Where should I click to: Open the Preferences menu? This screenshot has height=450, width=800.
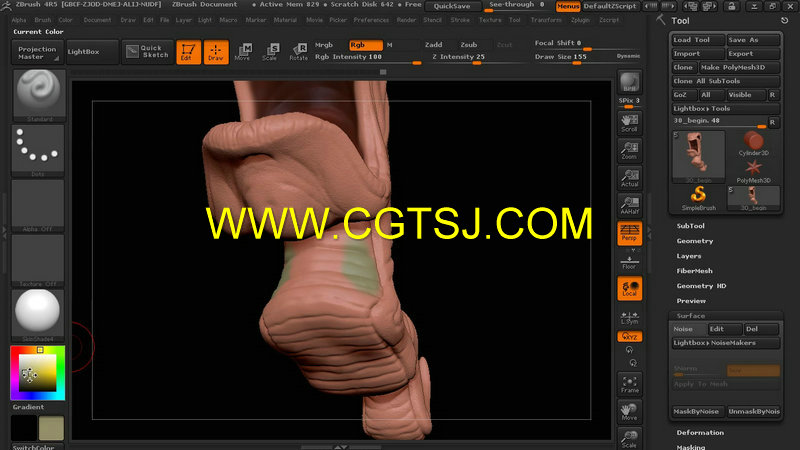371,20
